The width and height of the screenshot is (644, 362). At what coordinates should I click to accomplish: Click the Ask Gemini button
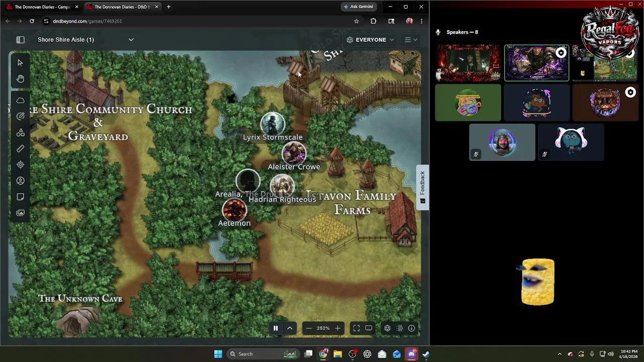pos(358,7)
